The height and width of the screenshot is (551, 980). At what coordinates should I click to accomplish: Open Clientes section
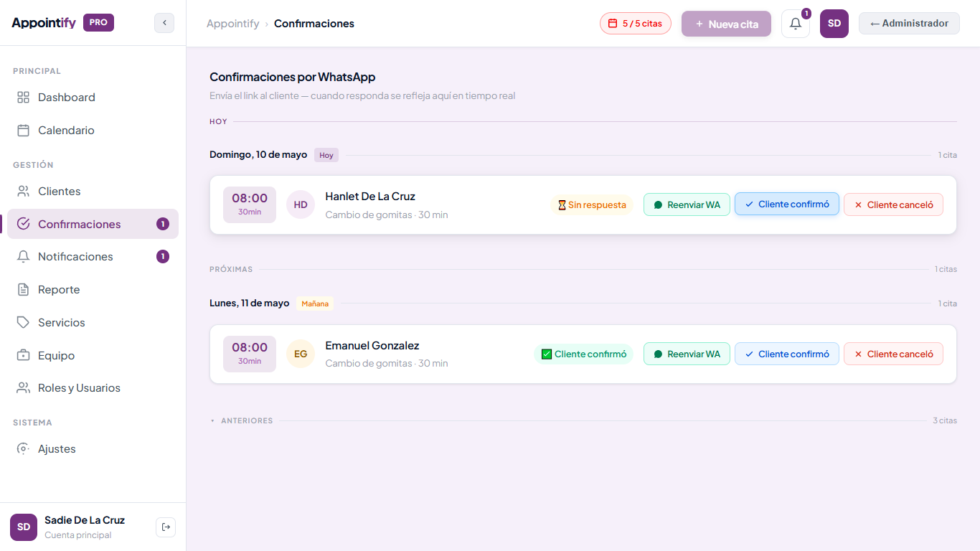(x=93, y=192)
